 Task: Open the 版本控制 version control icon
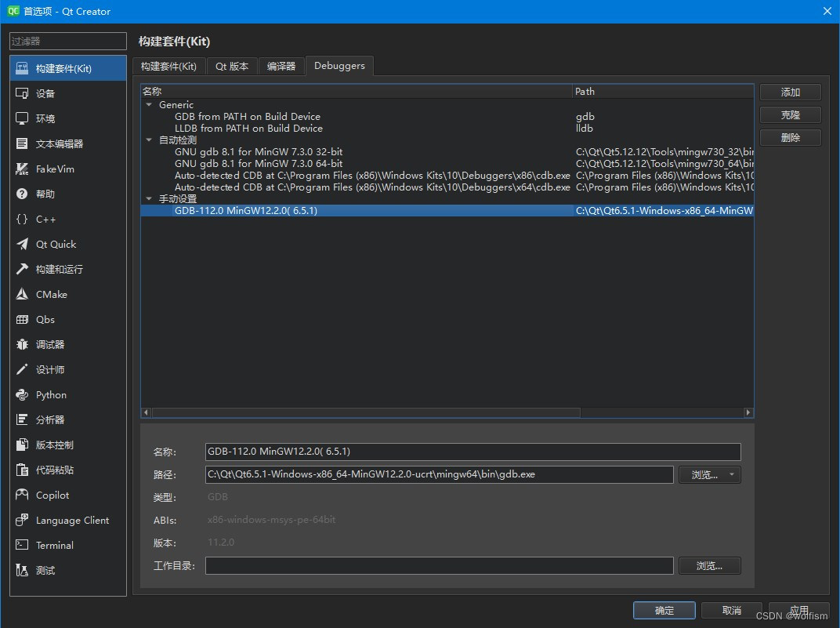click(22, 445)
